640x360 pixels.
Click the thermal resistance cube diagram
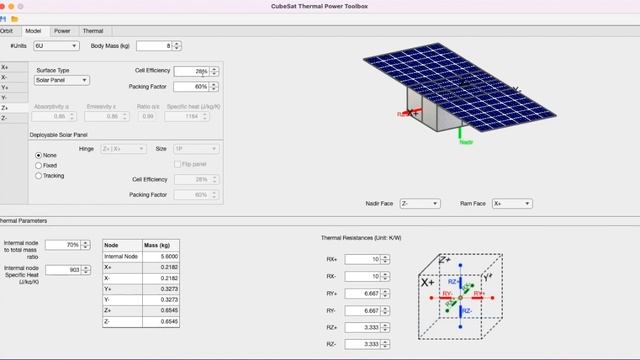460,297
